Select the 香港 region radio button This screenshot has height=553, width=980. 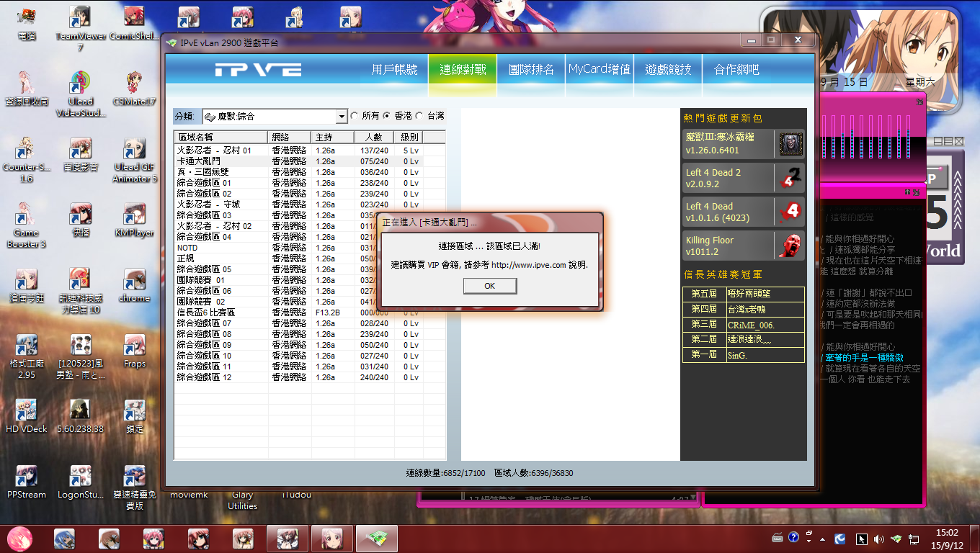pos(386,116)
